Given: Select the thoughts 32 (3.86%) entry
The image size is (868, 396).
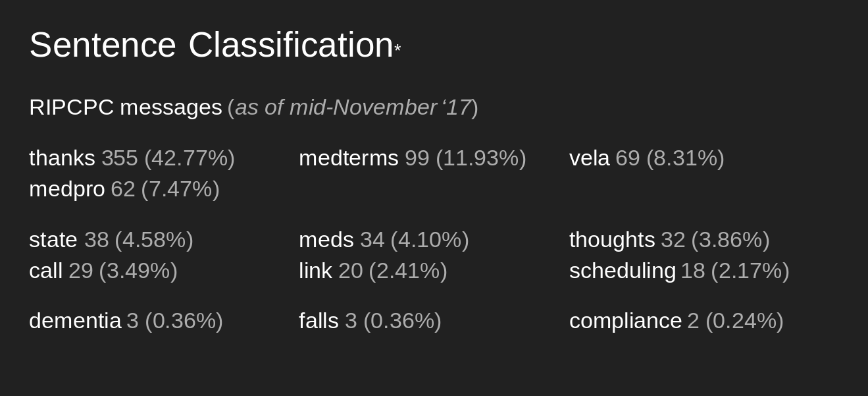Looking at the screenshot, I should click(669, 240).
